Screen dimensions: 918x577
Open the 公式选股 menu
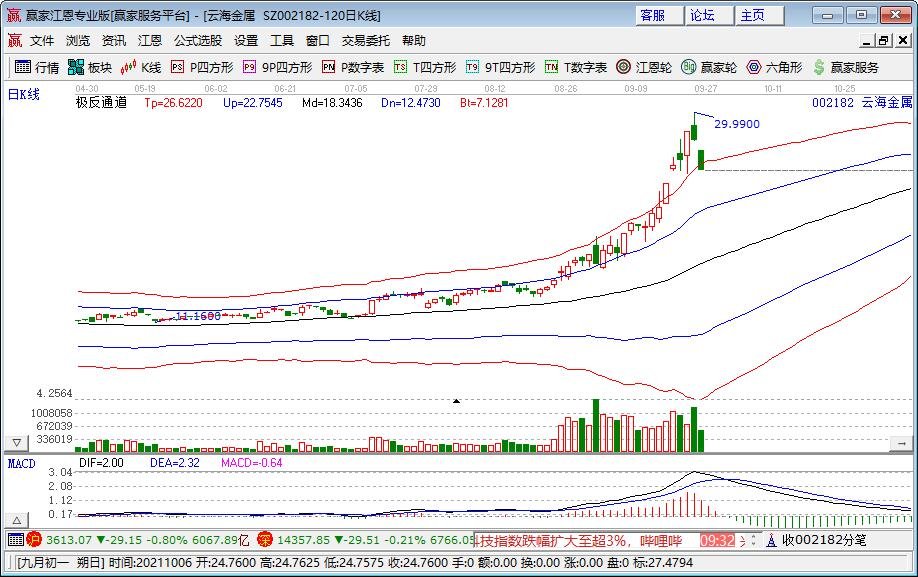point(198,40)
